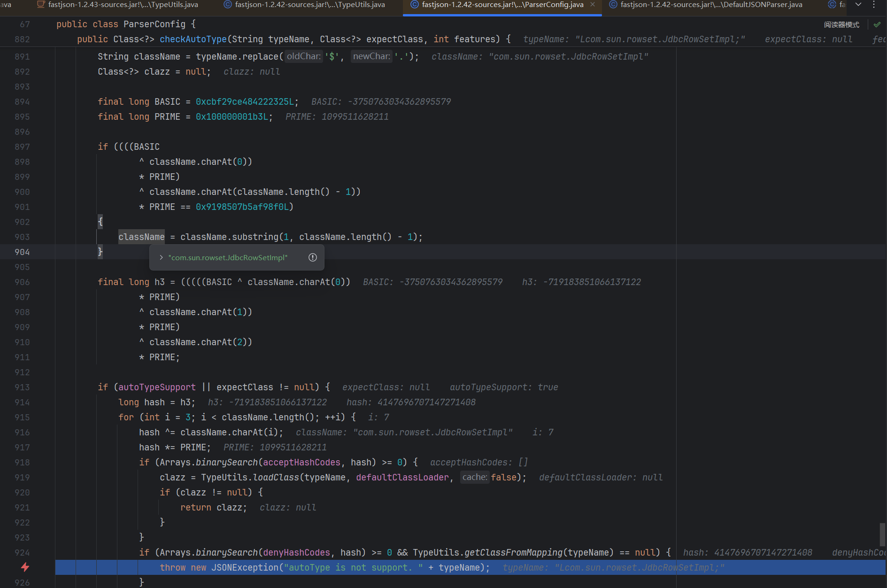Viewport: 887px width, 588px height.
Task: Click loadClass method call on line 919
Action: [x=276, y=478]
